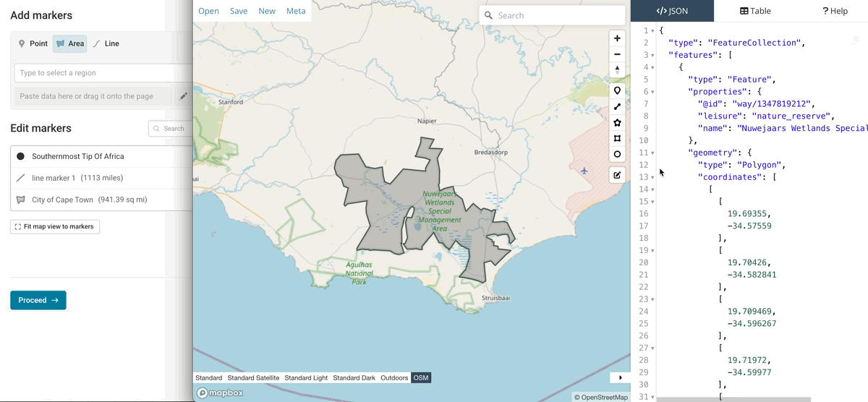Collapse the features array fold on line 3

click(x=652, y=55)
